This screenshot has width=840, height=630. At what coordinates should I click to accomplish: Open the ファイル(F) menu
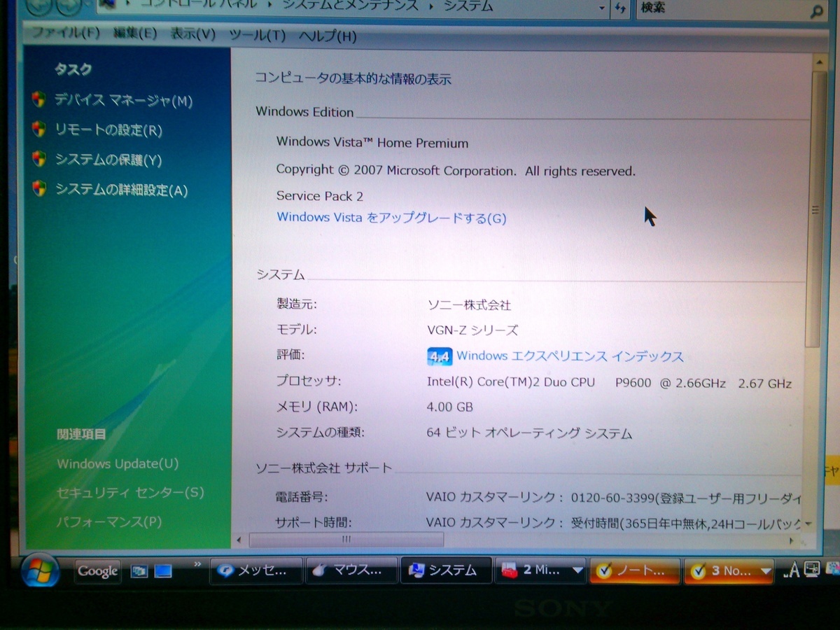[x=65, y=34]
